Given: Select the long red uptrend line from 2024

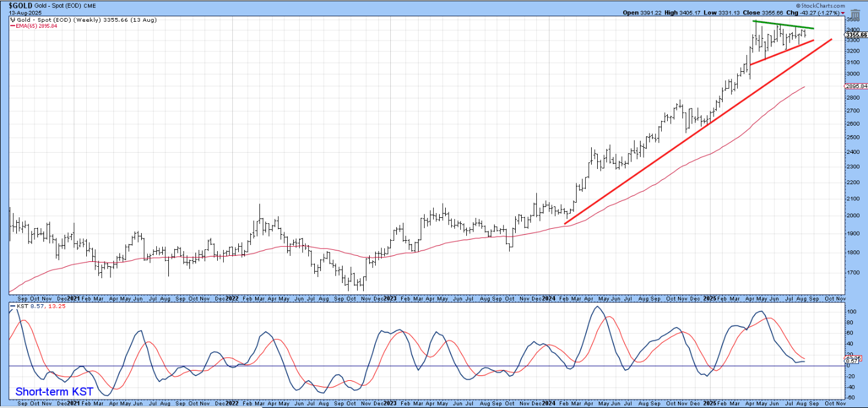Looking at the screenshot, I should pyautogui.click(x=698, y=132).
